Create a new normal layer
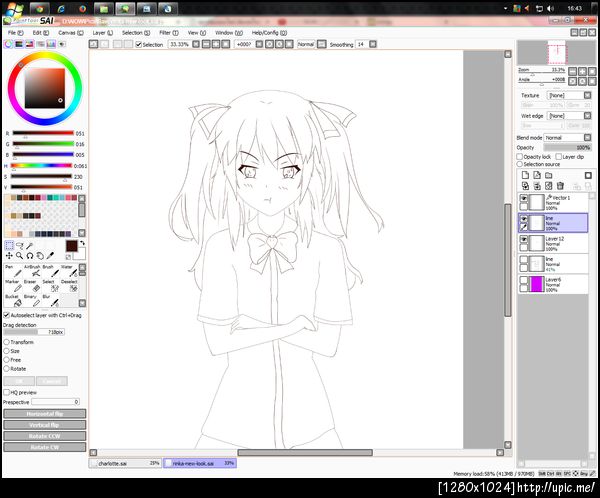The height and width of the screenshot is (498, 600). click(x=525, y=175)
